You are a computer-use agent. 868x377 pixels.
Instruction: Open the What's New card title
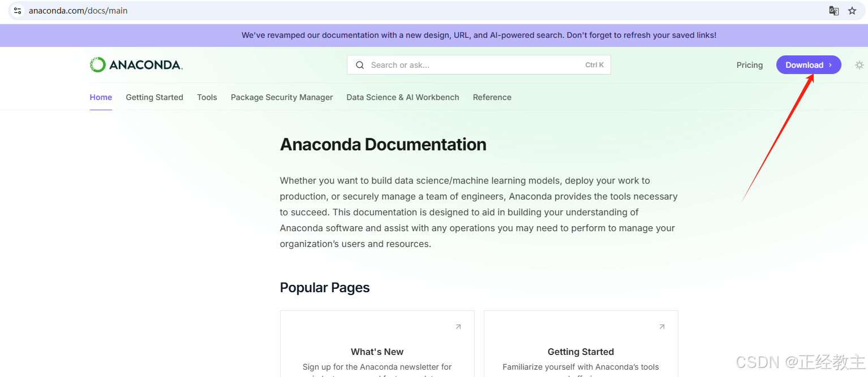377,352
